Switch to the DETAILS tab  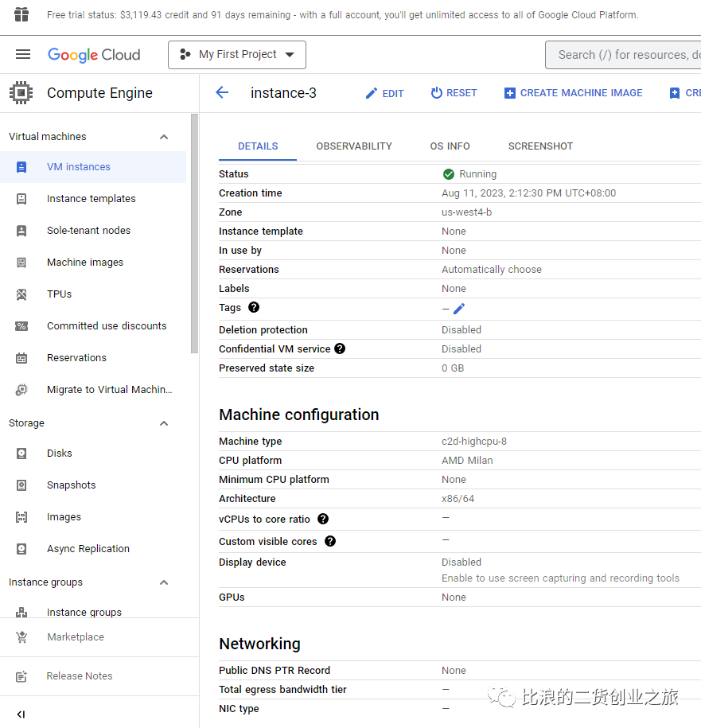tap(258, 146)
